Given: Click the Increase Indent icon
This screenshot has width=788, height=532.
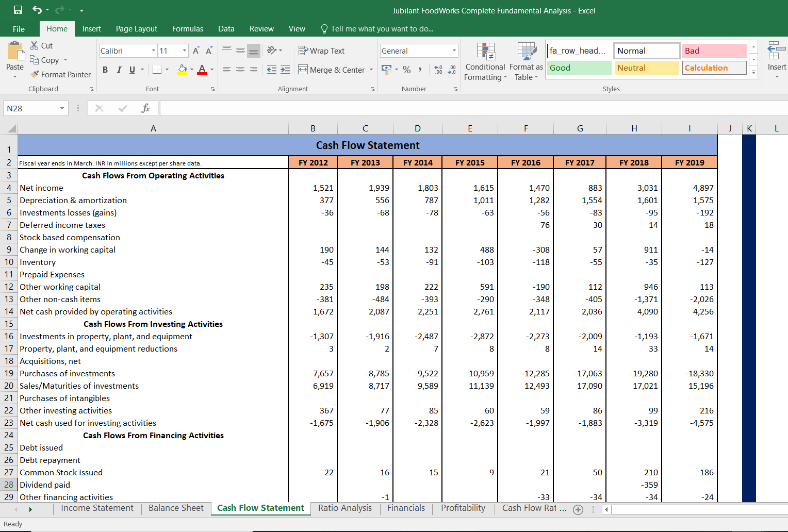Looking at the screenshot, I should [x=285, y=70].
